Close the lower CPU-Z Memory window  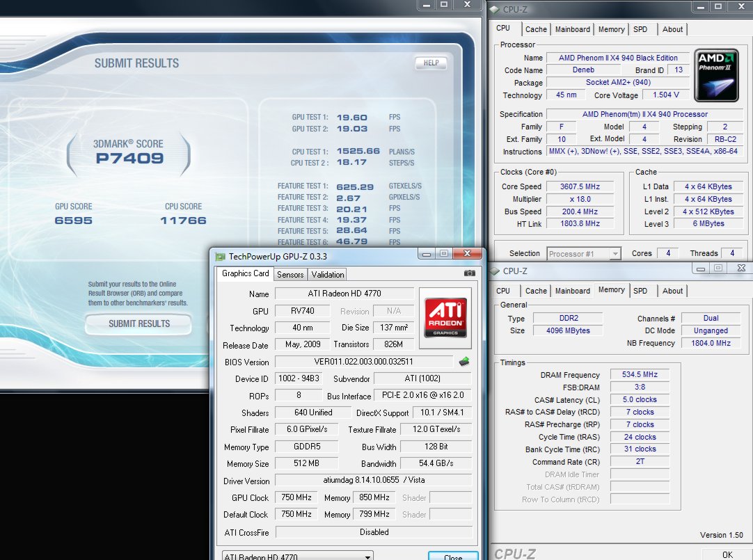(x=741, y=269)
